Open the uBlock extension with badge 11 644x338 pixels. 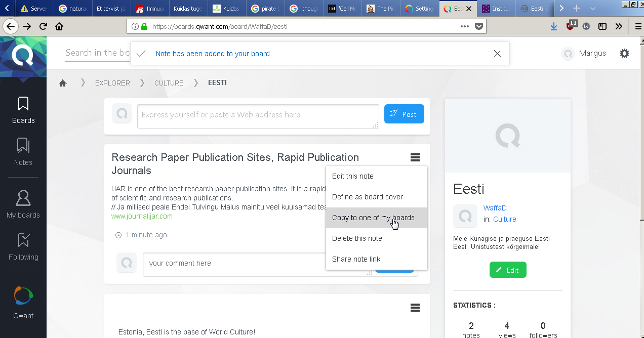click(571, 26)
